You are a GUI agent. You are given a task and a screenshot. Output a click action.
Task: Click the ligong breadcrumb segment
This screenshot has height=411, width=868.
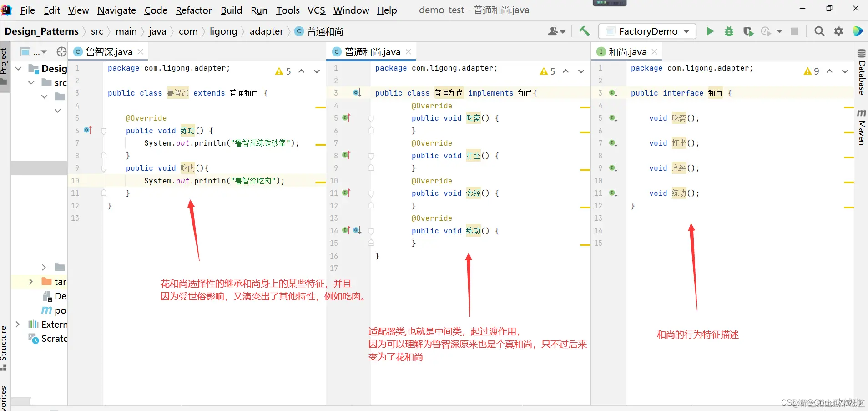tap(223, 31)
